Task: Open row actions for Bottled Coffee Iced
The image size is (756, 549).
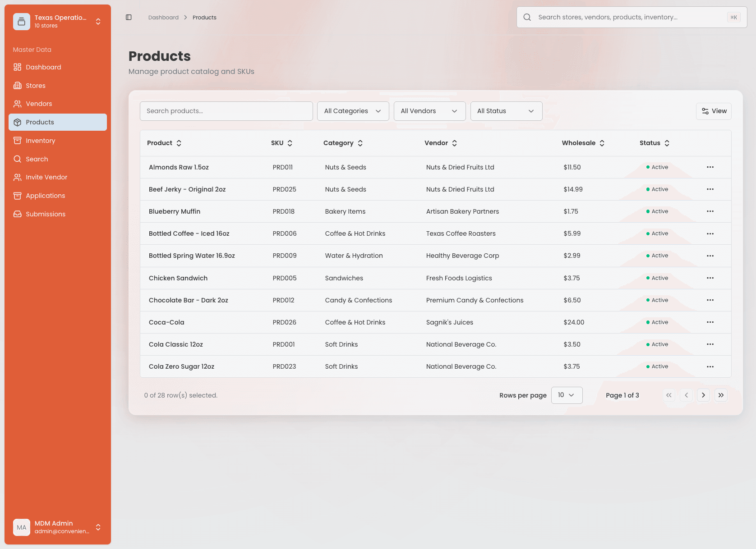Action: coord(710,233)
